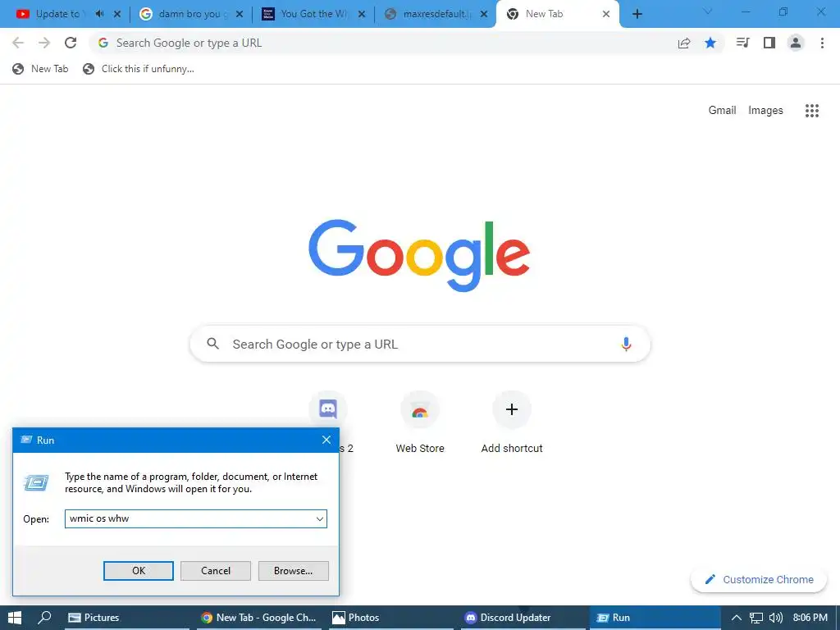Open Chrome's three-dot menu
Screen dimensions: 840x630
822,43
